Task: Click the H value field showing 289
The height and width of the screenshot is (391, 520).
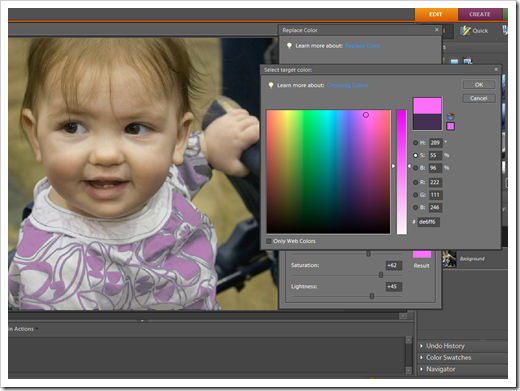Action: click(435, 143)
